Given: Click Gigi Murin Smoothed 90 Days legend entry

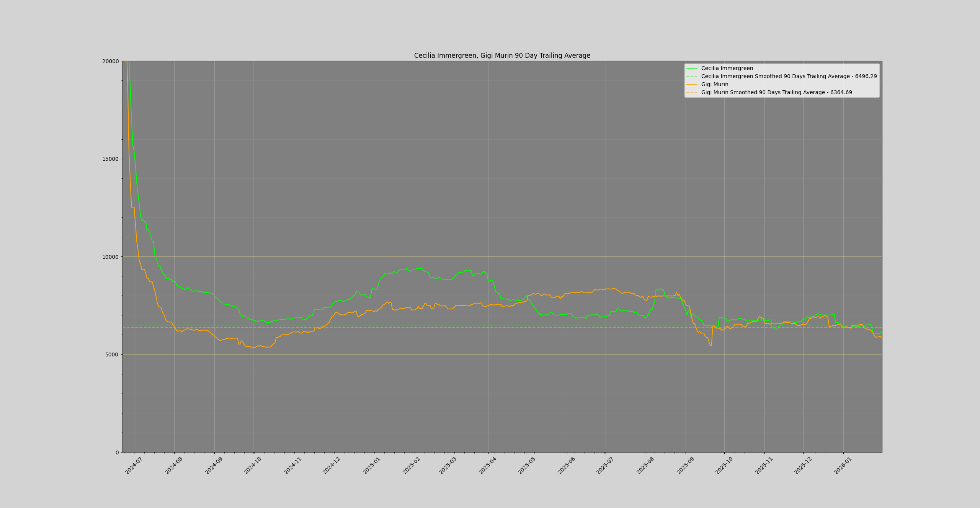Looking at the screenshot, I should (776, 93).
